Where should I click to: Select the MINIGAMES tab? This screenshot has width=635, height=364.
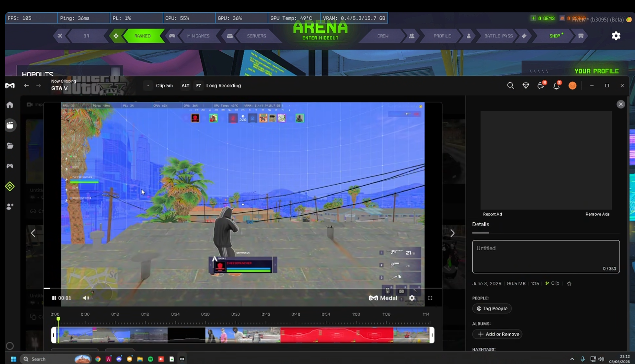coord(198,36)
